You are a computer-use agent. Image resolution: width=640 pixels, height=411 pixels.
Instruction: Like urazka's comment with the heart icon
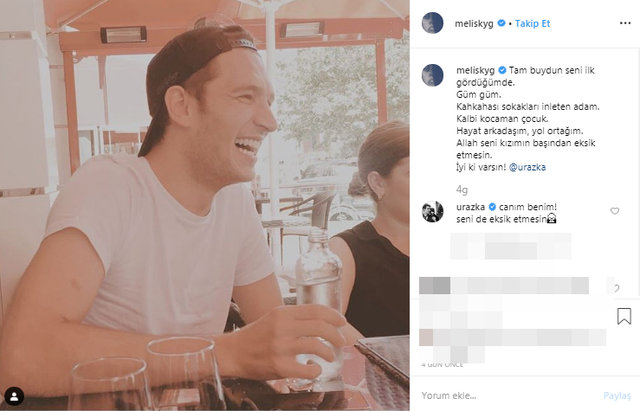(x=615, y=211)
